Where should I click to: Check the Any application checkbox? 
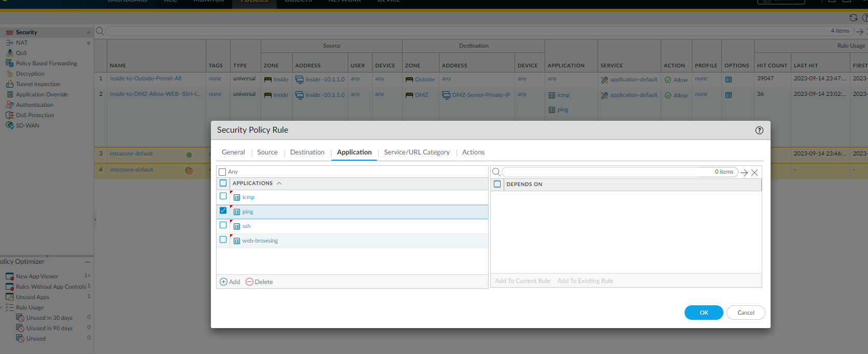pyautogui.click(x=223, y=172)
